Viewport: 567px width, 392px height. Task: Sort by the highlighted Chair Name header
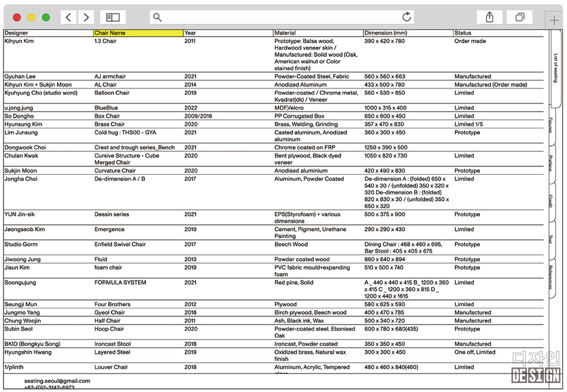pos(138,33)
